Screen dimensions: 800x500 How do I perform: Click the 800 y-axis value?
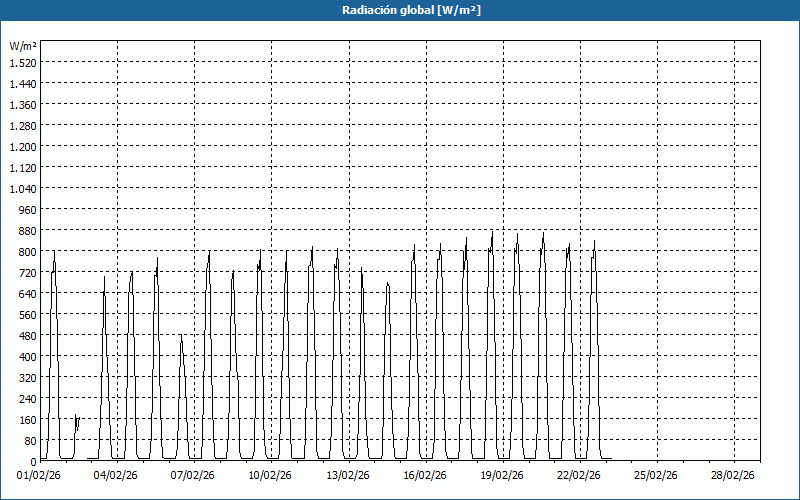click(x=26, y=252)
